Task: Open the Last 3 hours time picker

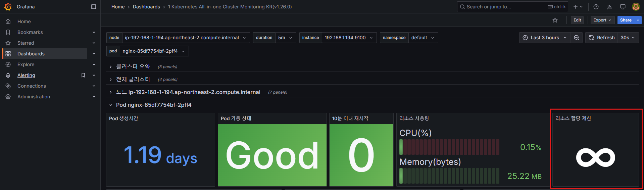Action: coord(545,38)
